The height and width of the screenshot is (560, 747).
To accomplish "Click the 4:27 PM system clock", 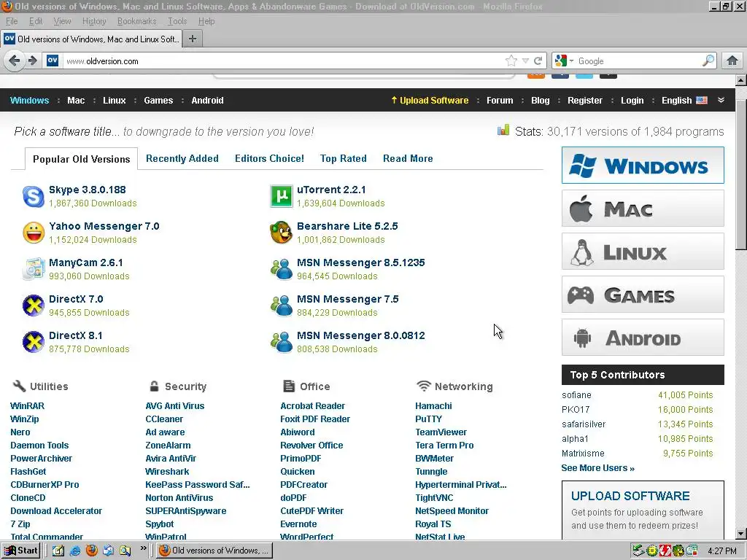I will tap(721, 551).
